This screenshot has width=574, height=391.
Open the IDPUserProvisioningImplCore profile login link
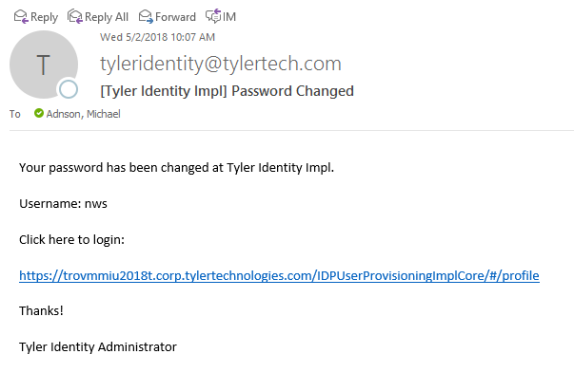(x=279, y=276)
